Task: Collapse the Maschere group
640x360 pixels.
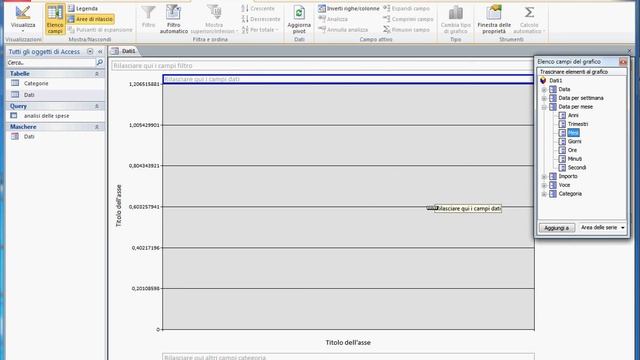Action: coord(97,127)
